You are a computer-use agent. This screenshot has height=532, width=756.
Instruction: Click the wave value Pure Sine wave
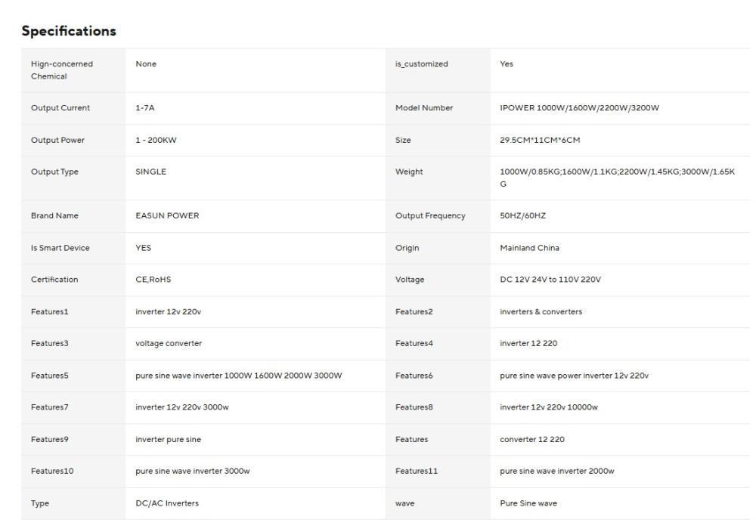coord(527,503)
